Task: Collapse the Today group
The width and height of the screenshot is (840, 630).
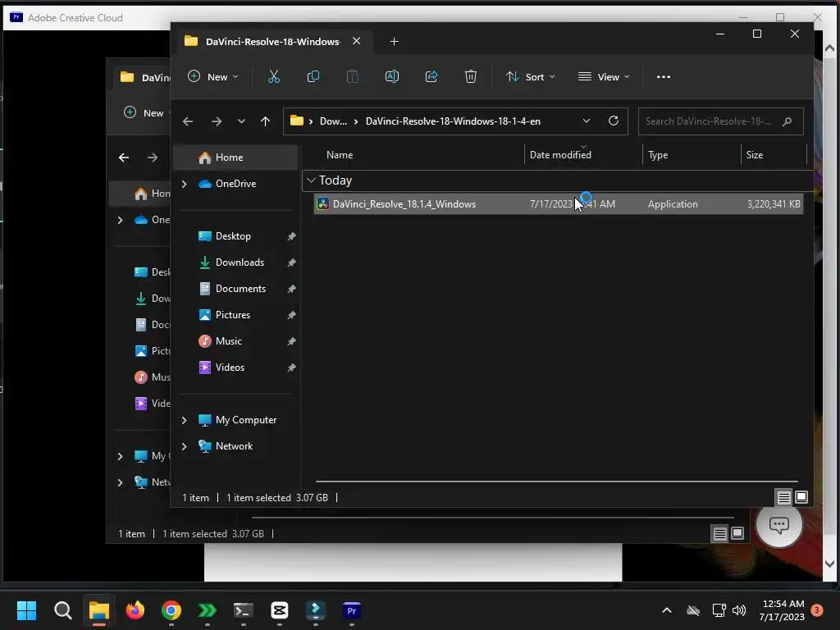Action: pyautogui.click(x=311, y=180)
